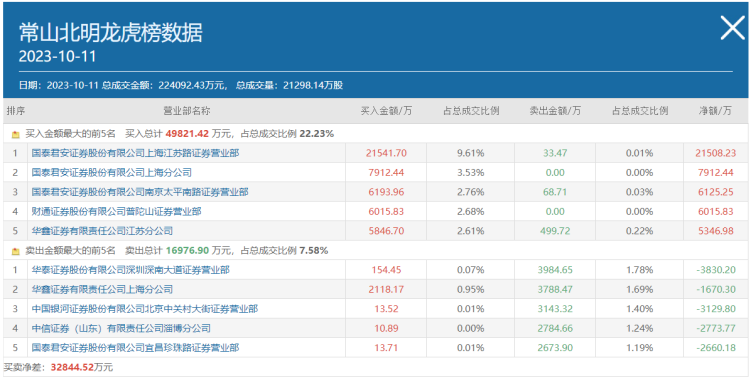The height and width of the screenshot is (380, 751).
Task: Click the 卖出金额/万 column header
Action: (555, 111)
